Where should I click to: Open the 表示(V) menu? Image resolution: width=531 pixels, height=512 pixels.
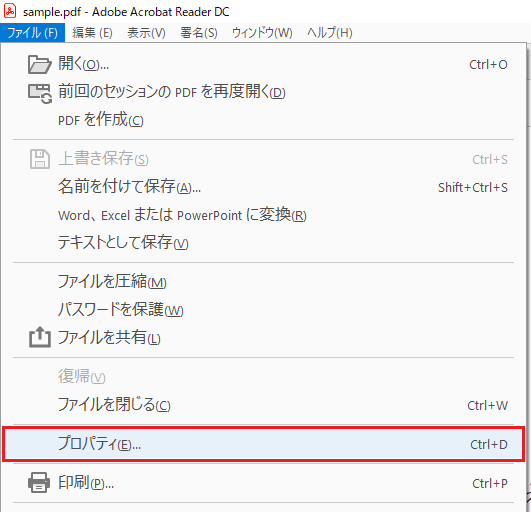[146, 33]
